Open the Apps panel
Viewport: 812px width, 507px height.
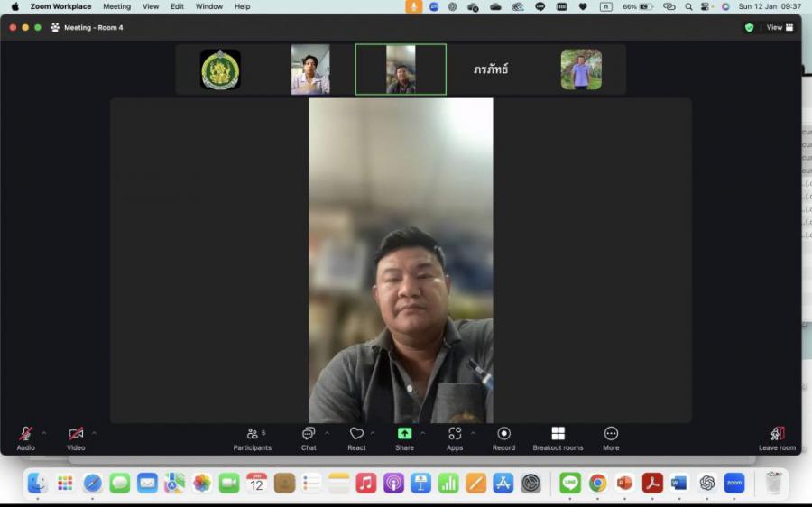(455, 438)
